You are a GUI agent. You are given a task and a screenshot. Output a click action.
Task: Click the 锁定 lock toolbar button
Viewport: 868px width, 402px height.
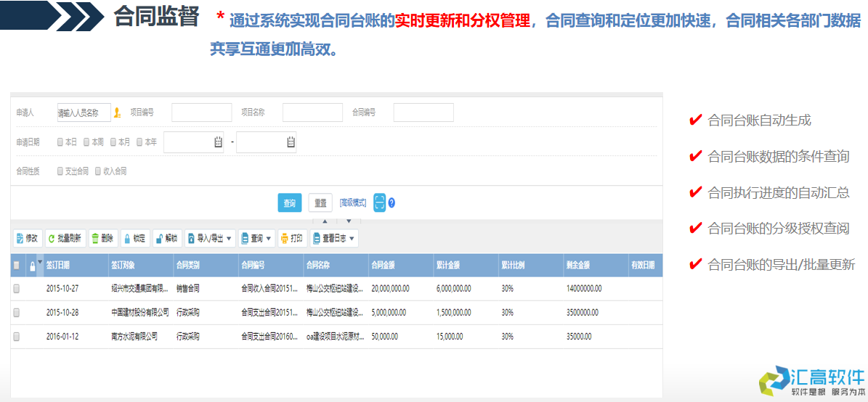click(x=134, y=238)
